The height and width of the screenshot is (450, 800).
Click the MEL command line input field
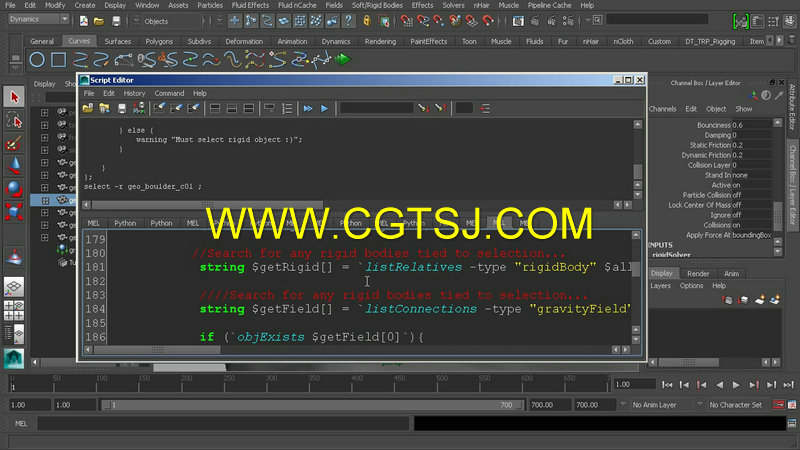tap(223, 423)
